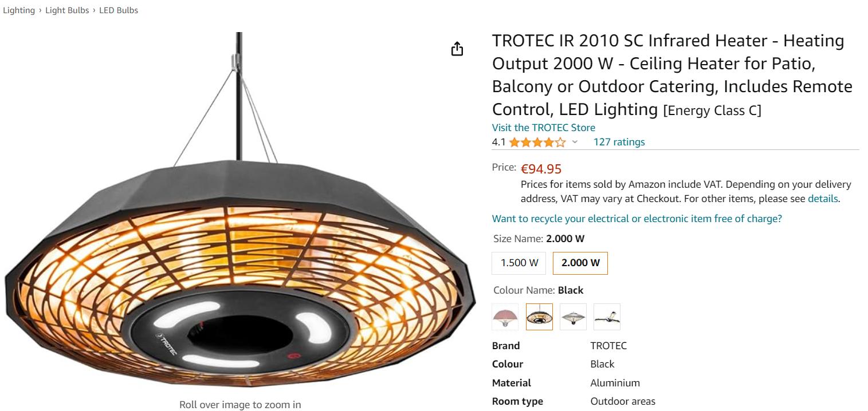The height and width of the screenshot is (411, 868).
Task: Choose the silver pendant heater colour swatch
Action: coord(573,317)
